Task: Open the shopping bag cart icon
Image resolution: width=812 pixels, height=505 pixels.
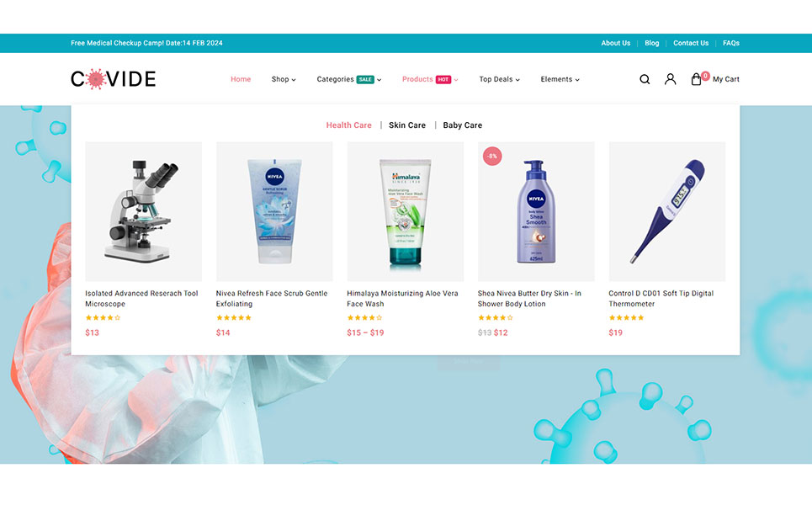Action: 697,79
